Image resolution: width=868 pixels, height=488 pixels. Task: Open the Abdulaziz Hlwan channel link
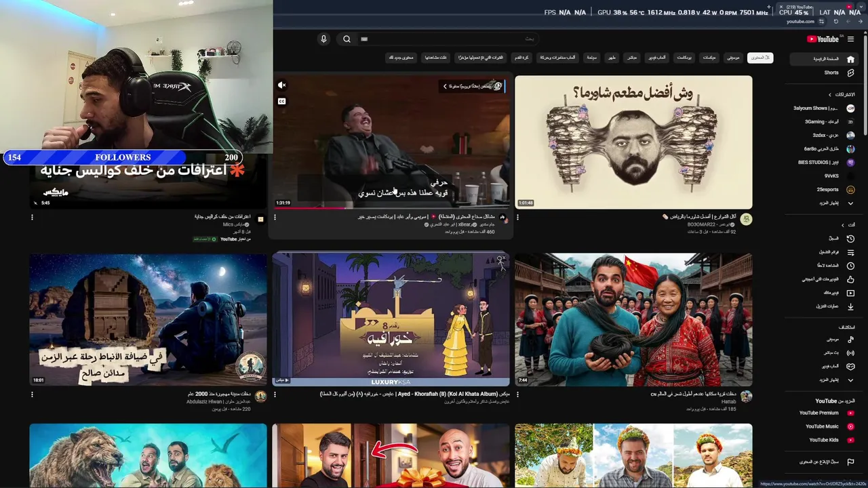pyautogui.click(x=218, y=402)
